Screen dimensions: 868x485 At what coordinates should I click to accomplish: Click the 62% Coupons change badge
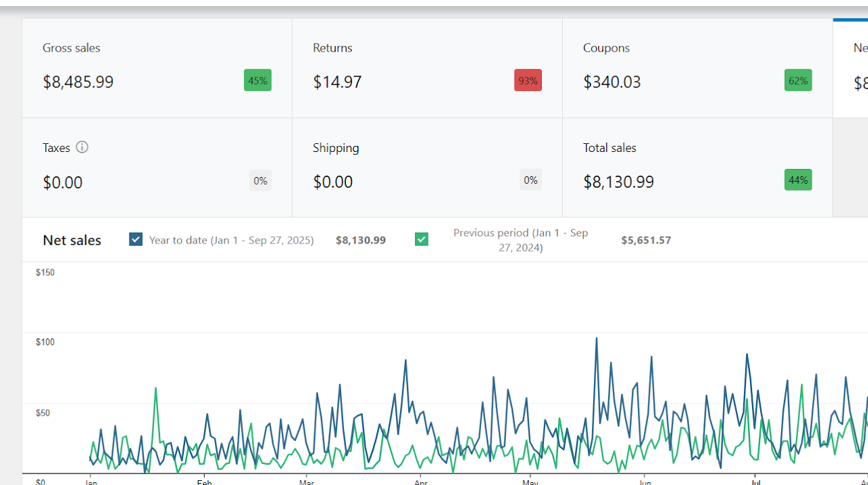[797, 81]
